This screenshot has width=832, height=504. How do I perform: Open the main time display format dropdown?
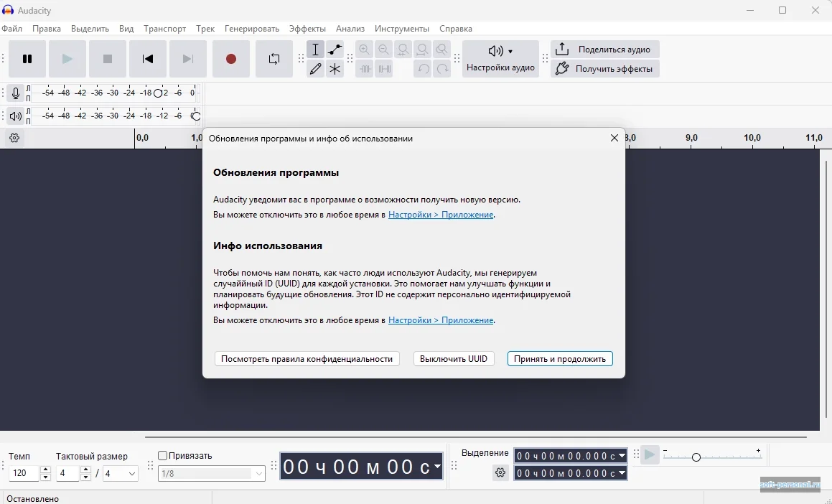[x=437, y=467]
